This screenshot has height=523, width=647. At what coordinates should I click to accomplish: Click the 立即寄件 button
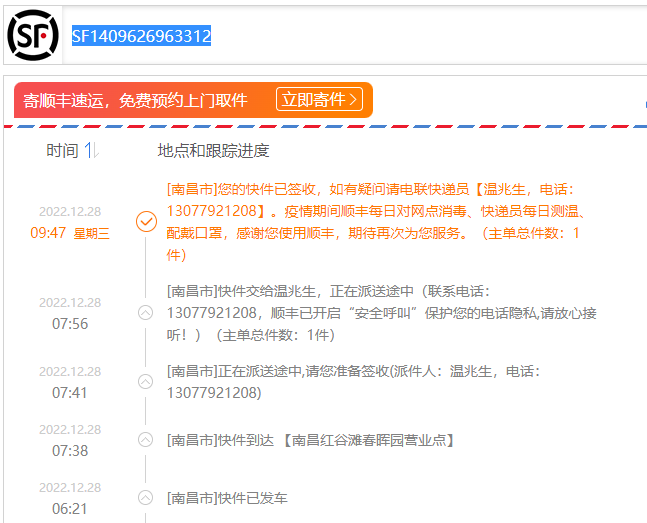click(319, 99)
